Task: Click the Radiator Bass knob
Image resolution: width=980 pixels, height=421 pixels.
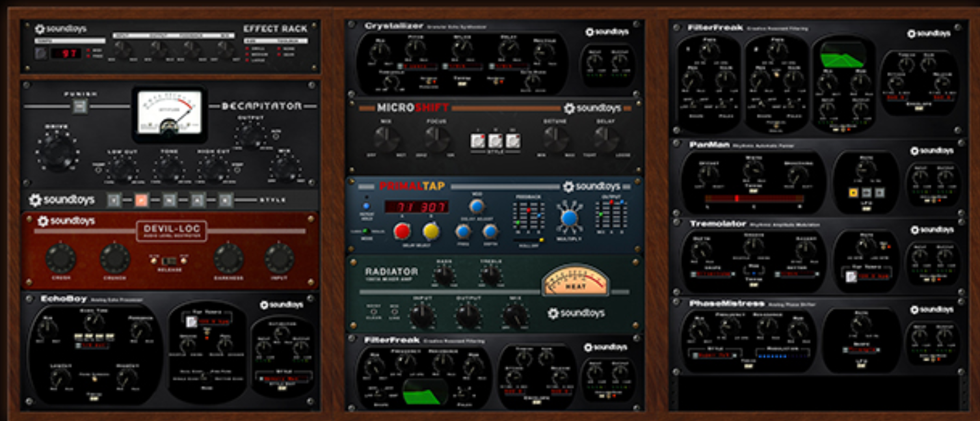Action: click(443, 276)
